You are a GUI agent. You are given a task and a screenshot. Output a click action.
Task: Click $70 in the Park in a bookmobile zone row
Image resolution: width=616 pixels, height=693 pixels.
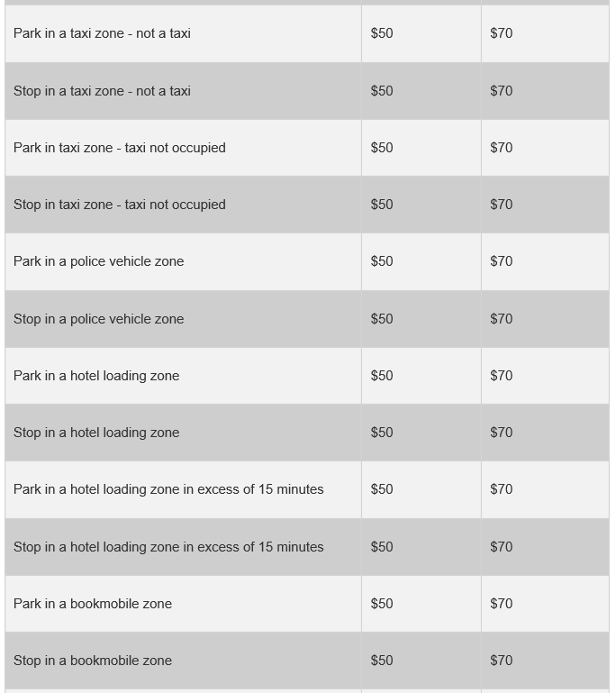tap(502, 604)
